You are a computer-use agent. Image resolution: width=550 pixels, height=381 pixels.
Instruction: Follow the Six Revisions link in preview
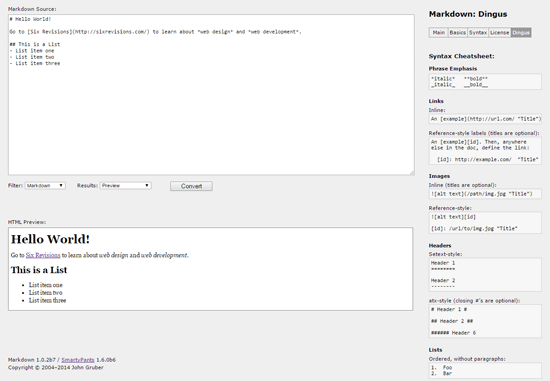coord(43,255)
